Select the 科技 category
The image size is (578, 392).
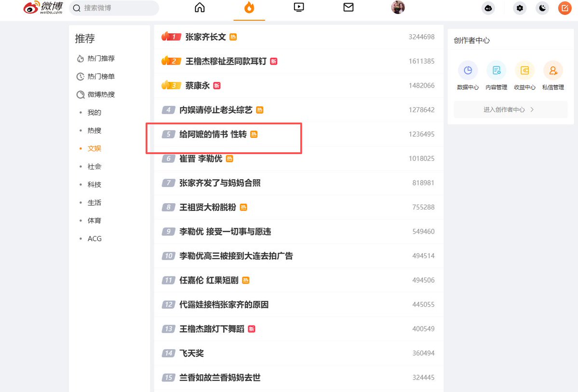(x=94, y=185)
